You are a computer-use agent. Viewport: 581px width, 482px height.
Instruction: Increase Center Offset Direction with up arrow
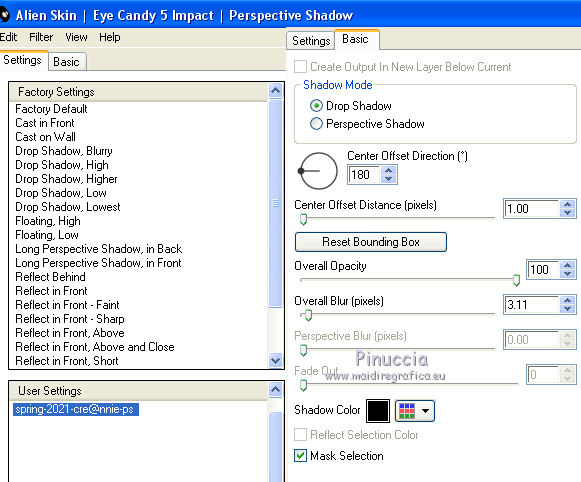point(388,170)
